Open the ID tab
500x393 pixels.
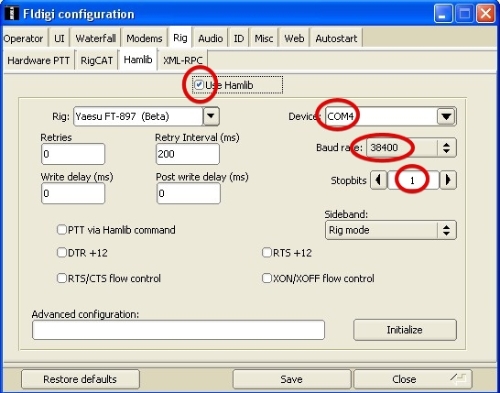pos(239,39)
